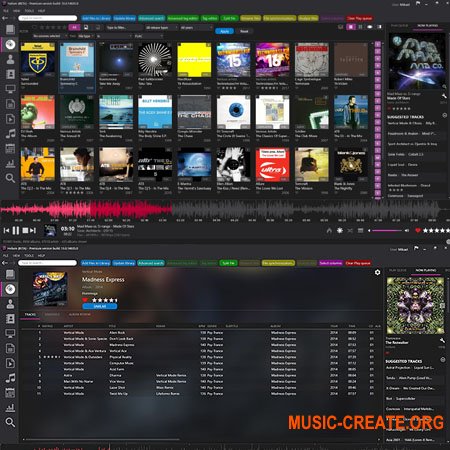Click the library home icon atop upper window sidebar
The width and height of the screenshot is (450, 450).
click(x=10, y=29)
